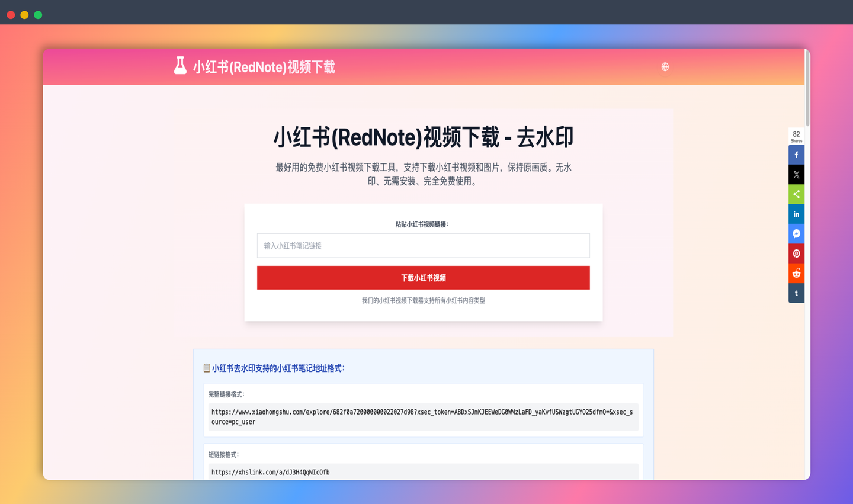Screen dimensions: 853x504
Task: Share via Facebook Messenger icon
Action: (x=796, y=234)
